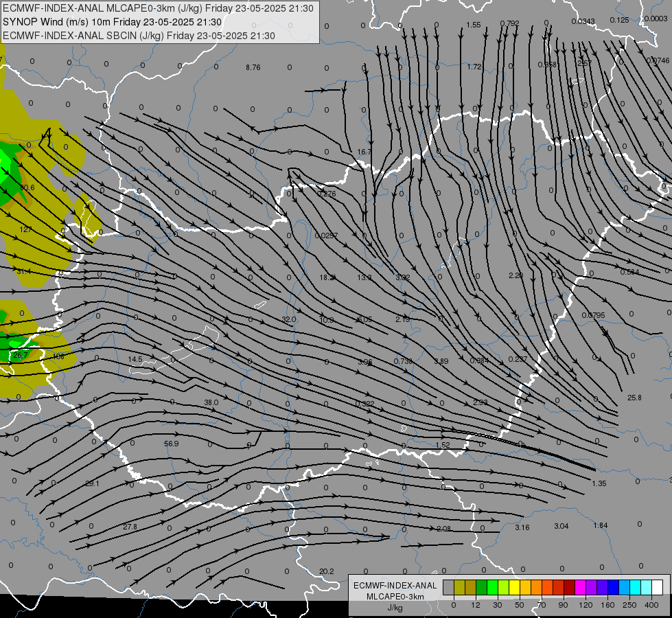Click the map value '1.72'

pyautogui.click(x=474, y=67)
